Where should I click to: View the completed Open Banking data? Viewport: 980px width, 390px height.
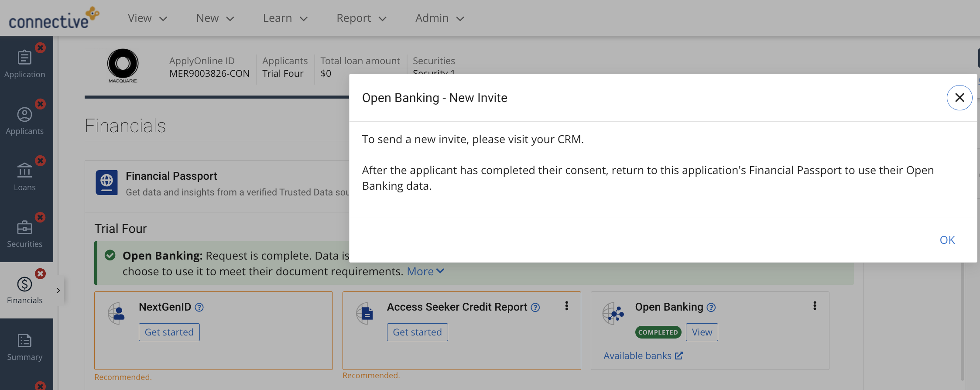click(701, 332)
